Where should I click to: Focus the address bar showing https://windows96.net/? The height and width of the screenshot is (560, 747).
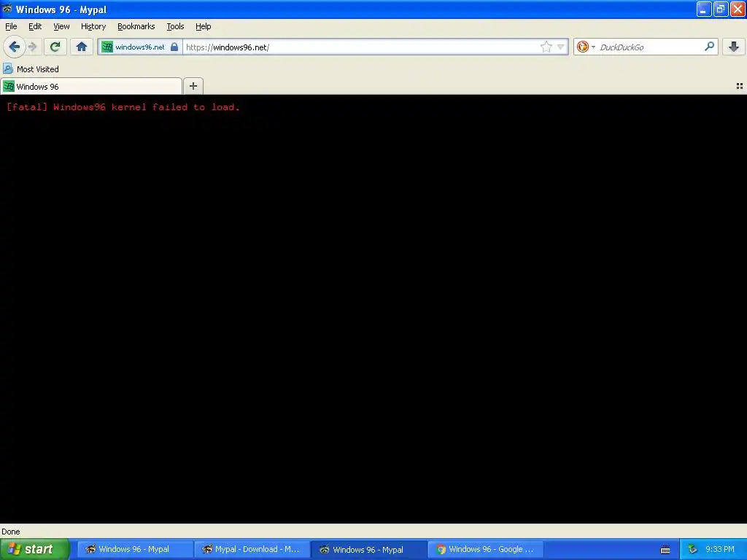point(361,47)
